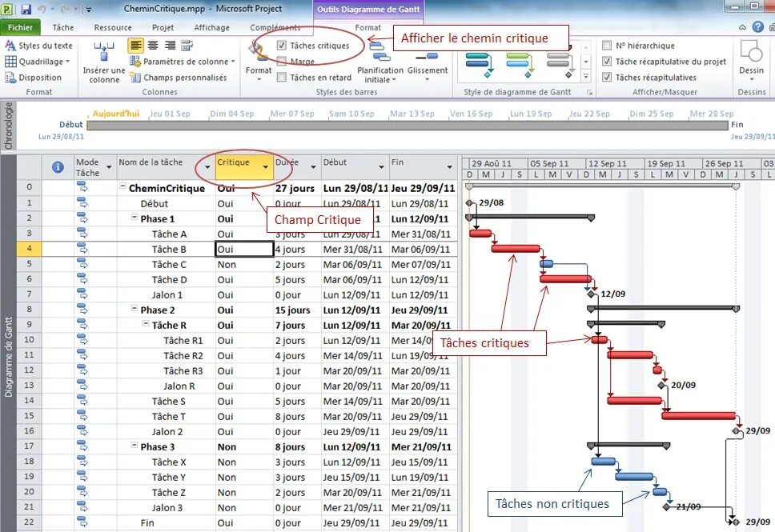Click the select-all corner cell of table
The width and height of the screenshot is (775, 532).
(x=29, y=167)
